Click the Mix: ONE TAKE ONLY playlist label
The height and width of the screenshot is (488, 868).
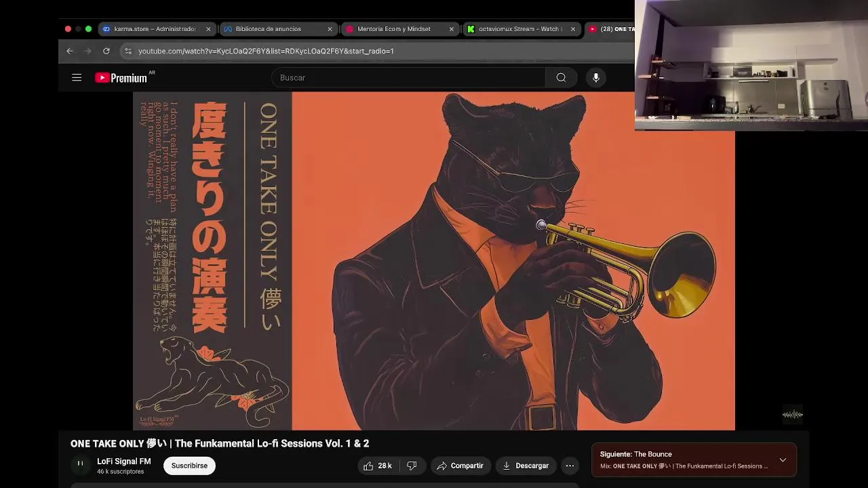point(684,466)
